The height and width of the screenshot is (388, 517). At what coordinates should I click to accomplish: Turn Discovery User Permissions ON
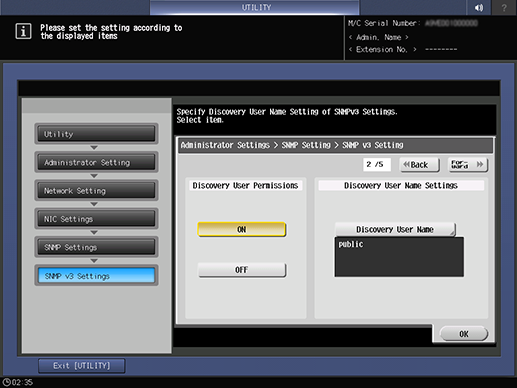[242, 229]
